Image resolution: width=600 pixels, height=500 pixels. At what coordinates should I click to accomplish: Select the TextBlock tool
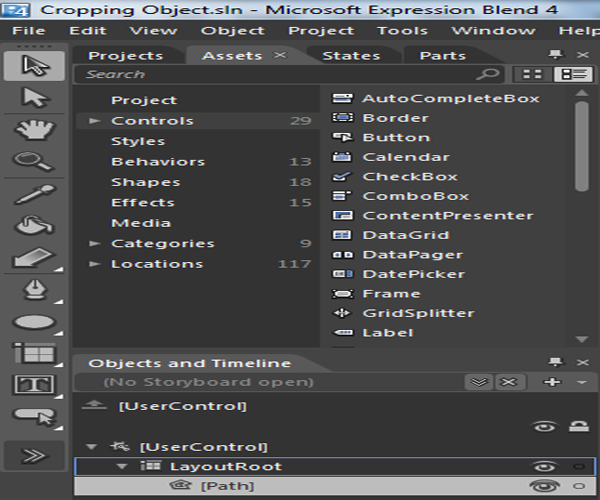click(x=34, y=384)
